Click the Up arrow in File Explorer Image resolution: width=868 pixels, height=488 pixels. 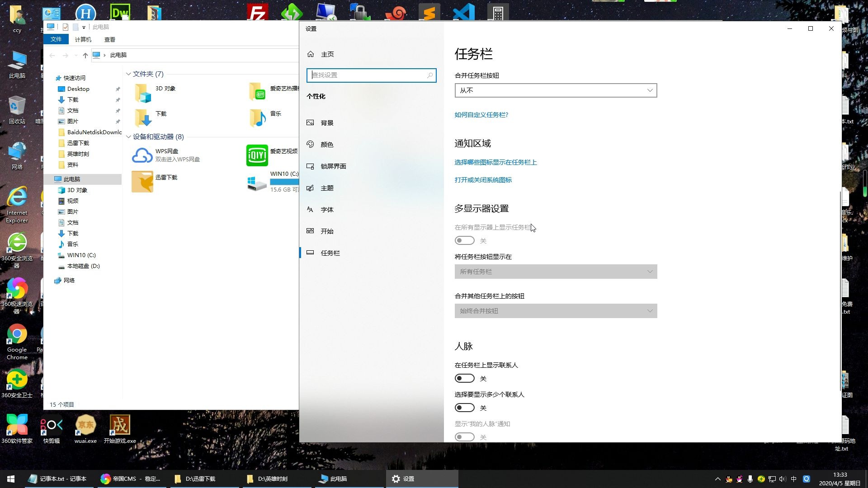click(85, 55)
